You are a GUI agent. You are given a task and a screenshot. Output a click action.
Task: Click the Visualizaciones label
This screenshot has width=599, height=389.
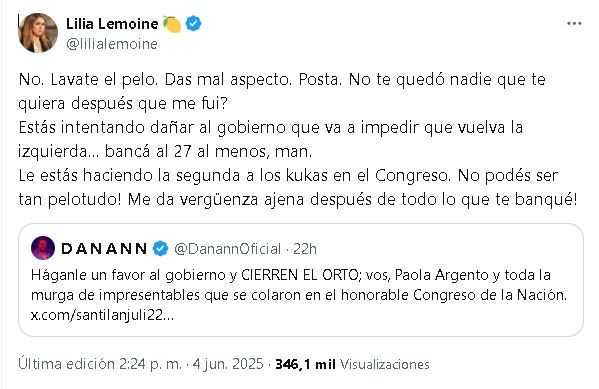pyautogui.click(x=385, y=364)
